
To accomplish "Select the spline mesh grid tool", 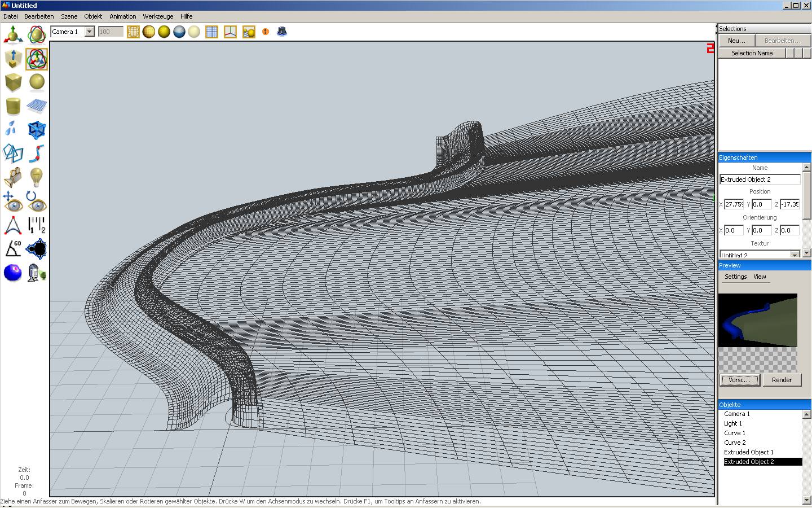I will [37, 106].
